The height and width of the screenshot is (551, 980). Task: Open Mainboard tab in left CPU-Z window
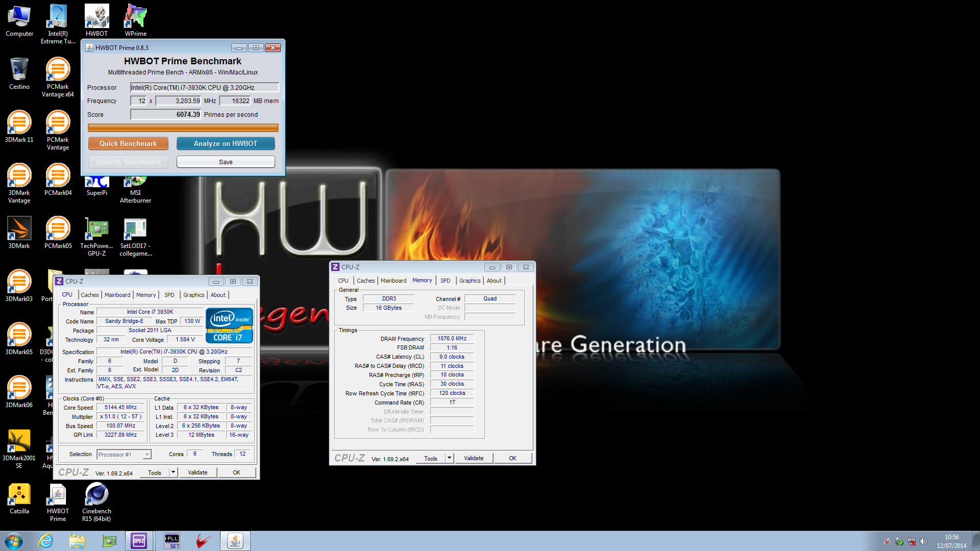(117, 295)
